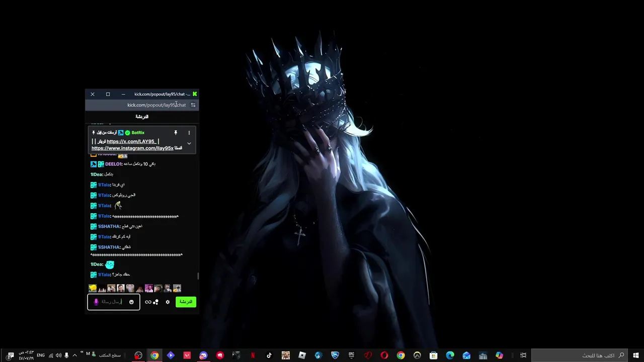Viewport: 644px width, 362px height.
Task: Open the notification center icon
Action: point(10,355)
